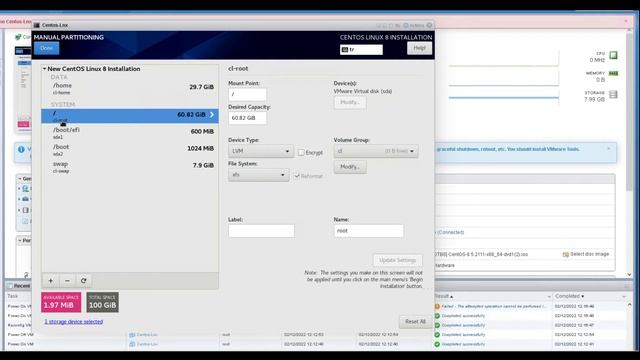Click the pink AVAILABLE SPACE 1.97 MiB box
This screenshot has width=640, height=360.
click(61, 302)
